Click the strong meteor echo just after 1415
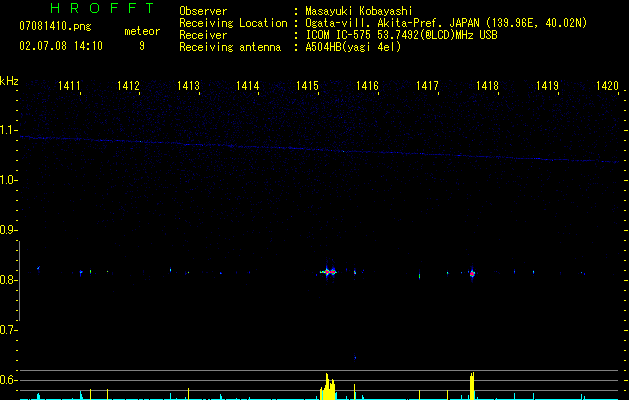Viewport: 629px width, 400px height. (329, 272)
